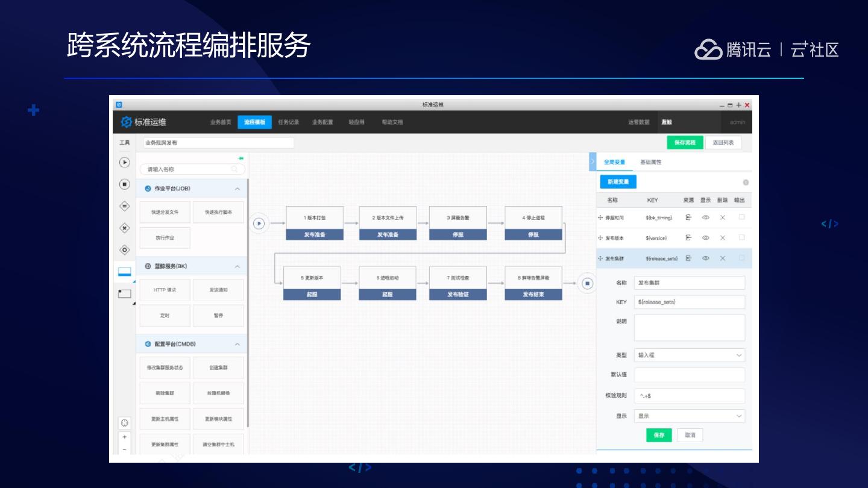Check the output box for 停服时间
Viewport: 868px width, 488px height.
(741, 217)
